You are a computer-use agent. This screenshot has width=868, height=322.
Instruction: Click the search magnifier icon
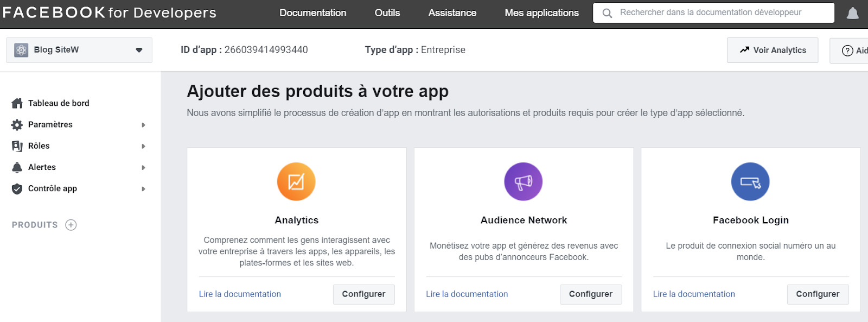[607, 13]
